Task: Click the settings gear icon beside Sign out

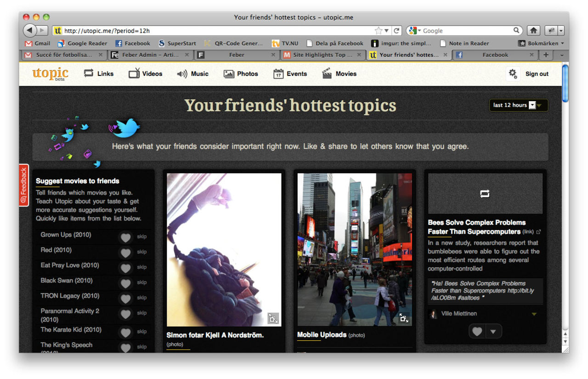Action: coord(513,74)
